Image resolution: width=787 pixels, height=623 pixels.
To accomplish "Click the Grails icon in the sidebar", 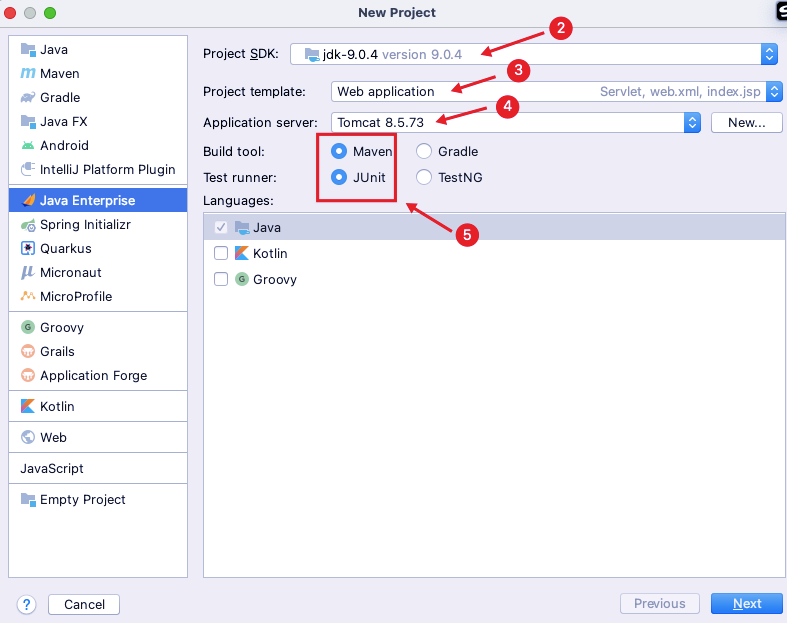I will [x=28, y=351].
